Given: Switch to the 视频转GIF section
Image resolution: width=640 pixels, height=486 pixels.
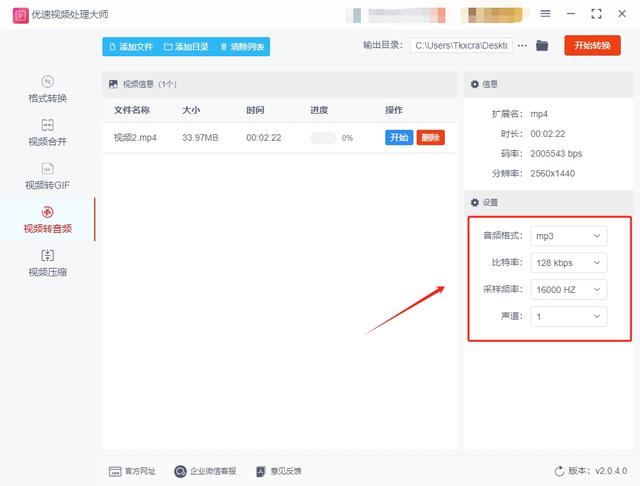Looking at the screenshot, I should [47, 176].
